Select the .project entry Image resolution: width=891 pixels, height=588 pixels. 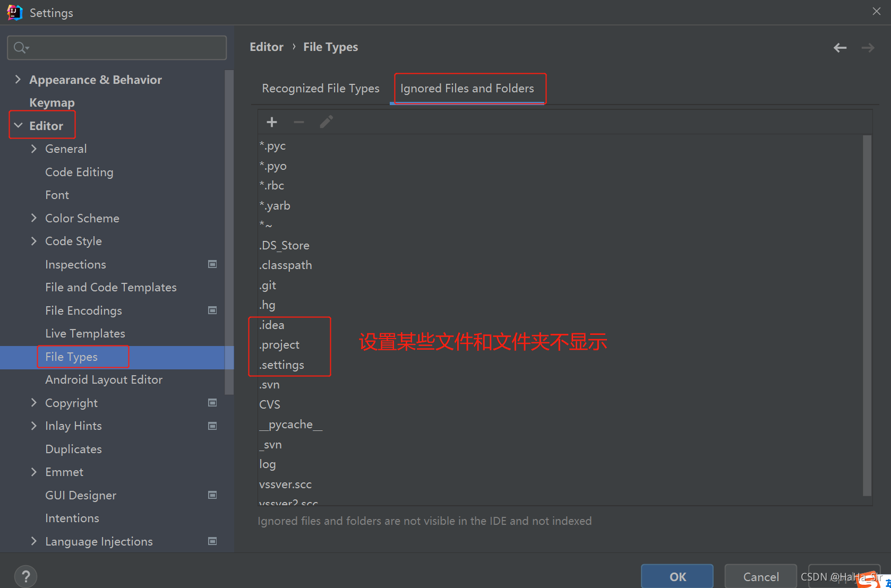279,345
